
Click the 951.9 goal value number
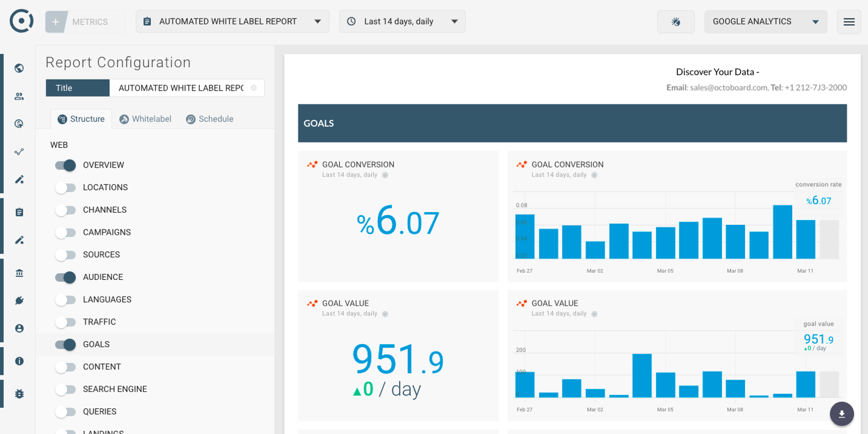click(398, 359)
